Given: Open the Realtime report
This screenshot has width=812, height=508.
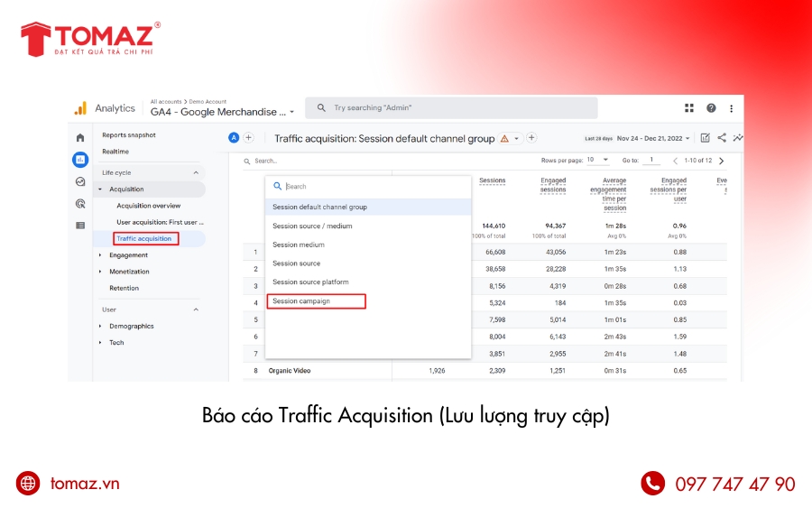Looking at the screenshot, I should point(115,152).
